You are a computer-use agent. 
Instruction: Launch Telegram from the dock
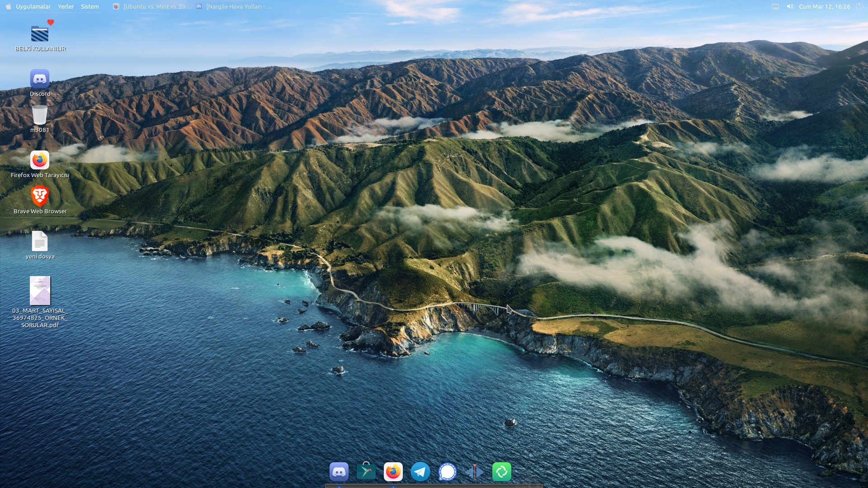420,472
